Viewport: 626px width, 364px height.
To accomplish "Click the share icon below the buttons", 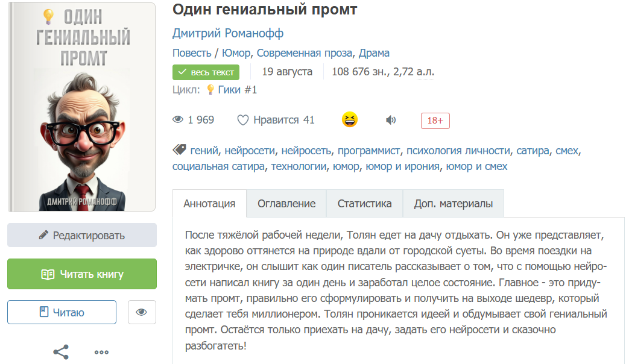I will click(x=61, y=352).
